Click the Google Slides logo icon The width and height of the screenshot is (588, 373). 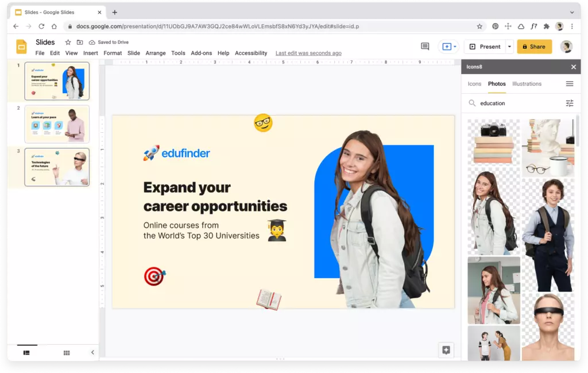pos(21,47)
